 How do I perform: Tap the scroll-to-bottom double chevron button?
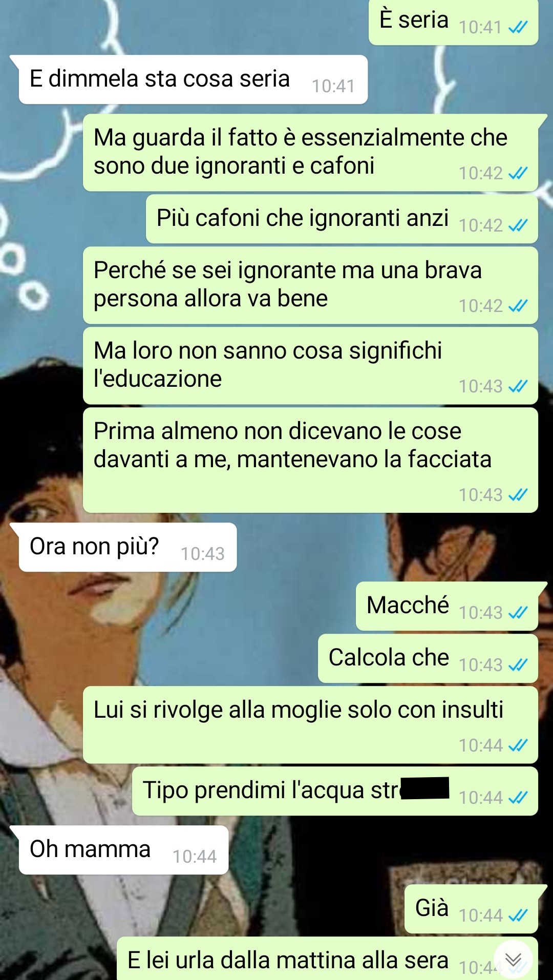[513, 960]
